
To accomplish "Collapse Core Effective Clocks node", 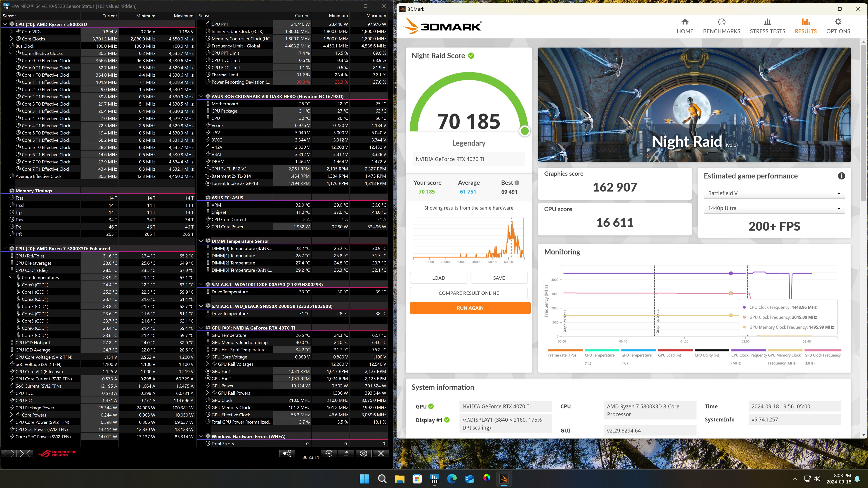I will point(12,53).
